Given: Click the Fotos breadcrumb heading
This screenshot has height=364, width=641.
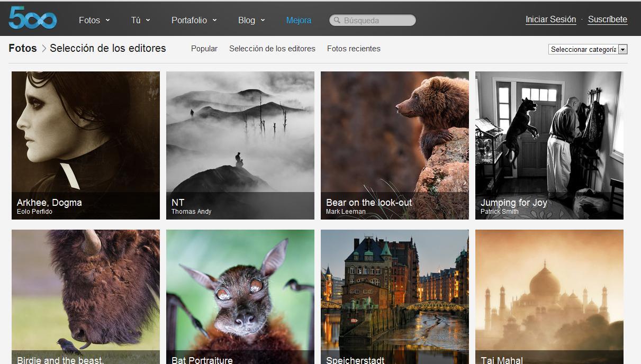Looking at the screenshot, I should click(x=23, y=48).
